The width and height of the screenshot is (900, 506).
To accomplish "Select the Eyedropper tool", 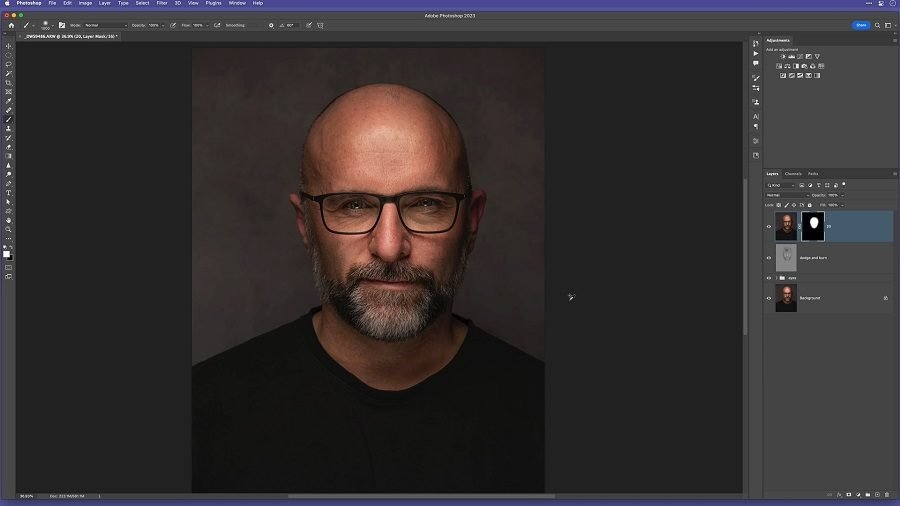I will [9, 101].
